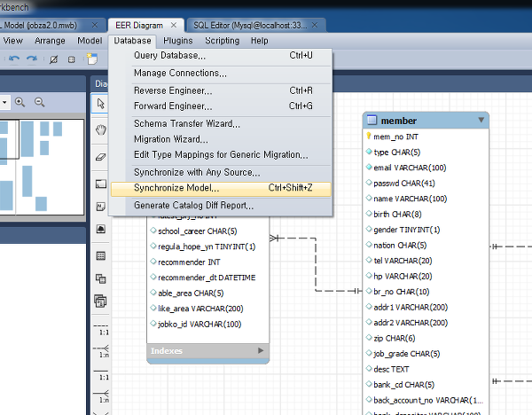Collapse the member table with its arrow

481,120
